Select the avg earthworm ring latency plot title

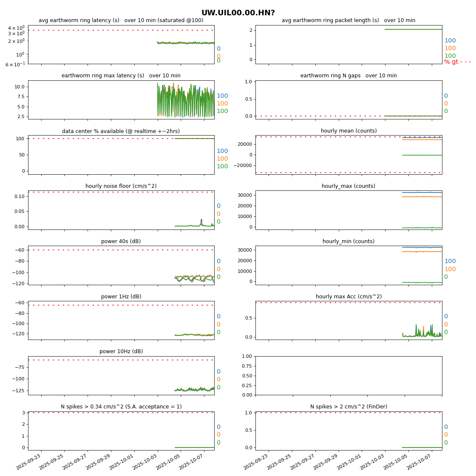121,20
